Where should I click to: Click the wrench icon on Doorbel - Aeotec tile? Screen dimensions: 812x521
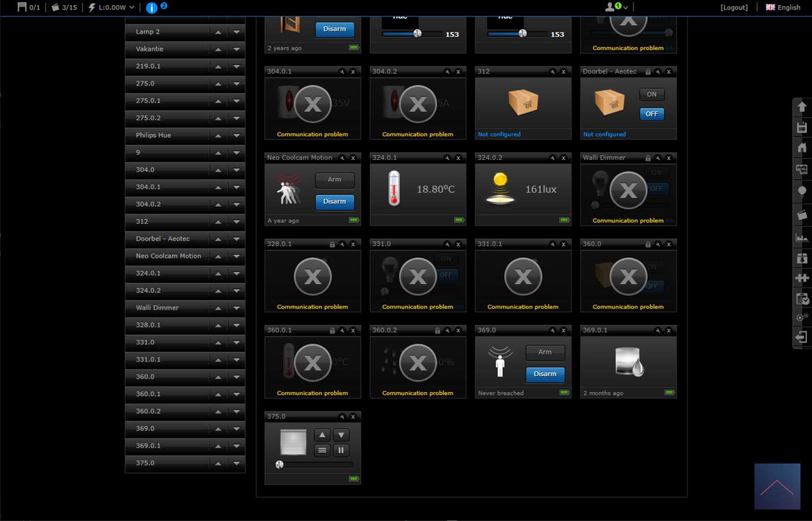pyautogui.click(x=658, y=72)
